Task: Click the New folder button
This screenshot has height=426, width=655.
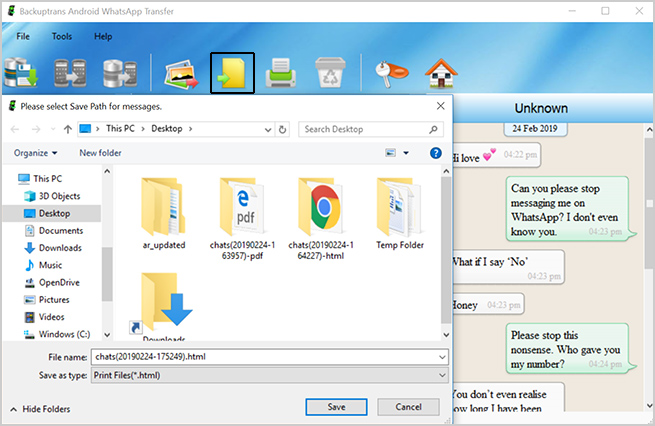Action: (x=100, y=153)
